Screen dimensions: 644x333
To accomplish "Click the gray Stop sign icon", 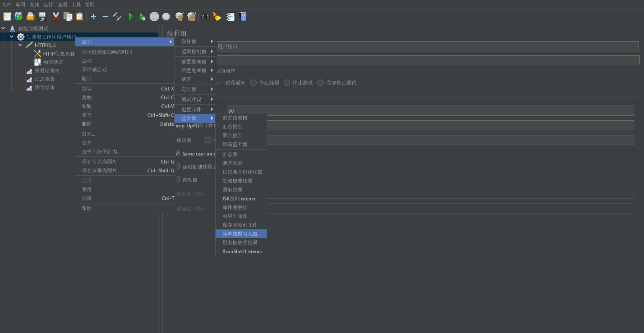I will [154, 17].
